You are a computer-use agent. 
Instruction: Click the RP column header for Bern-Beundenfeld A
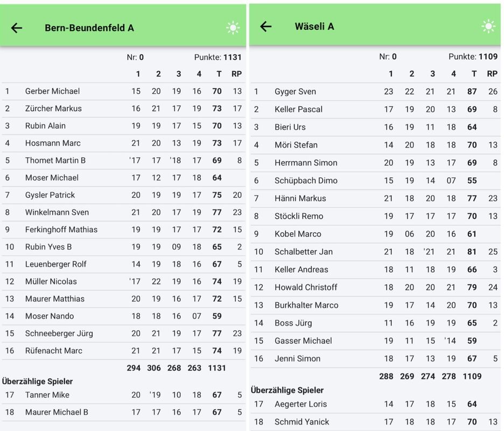(x=236, y=74)
